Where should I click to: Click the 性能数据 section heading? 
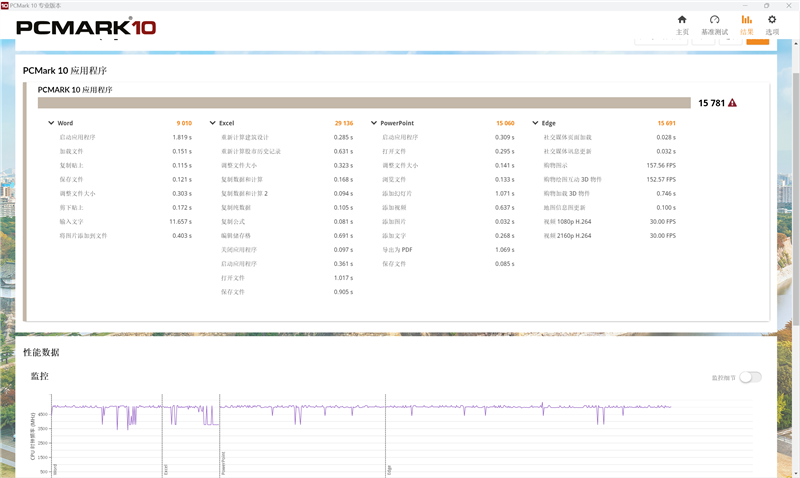coord(41,353)
